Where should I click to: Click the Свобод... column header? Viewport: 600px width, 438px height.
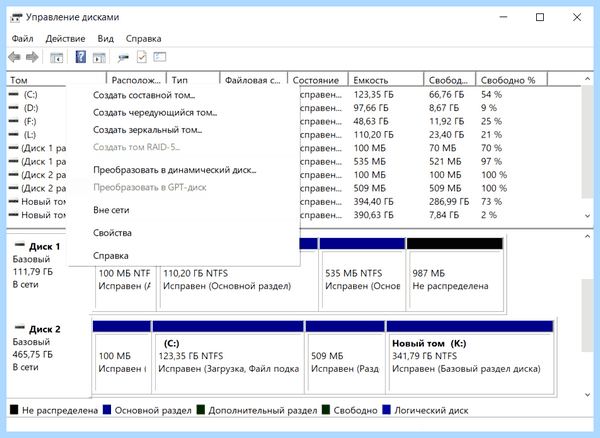click(449, 80)
